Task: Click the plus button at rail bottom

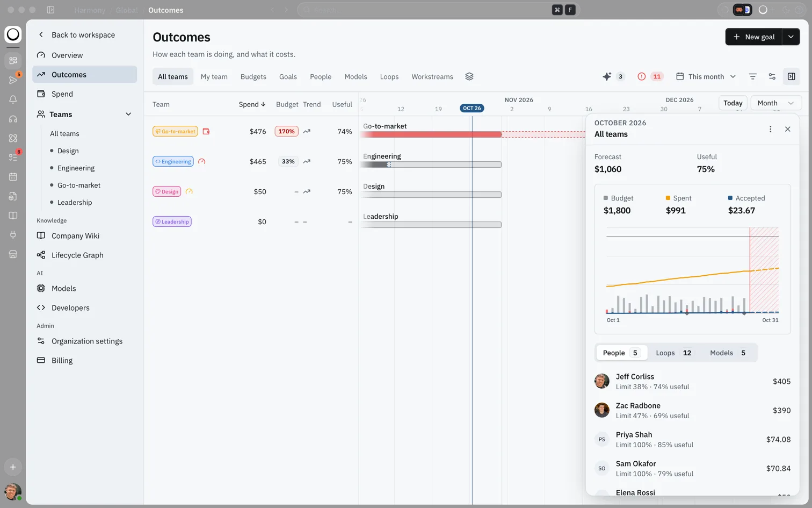Action: click(13, 467)
